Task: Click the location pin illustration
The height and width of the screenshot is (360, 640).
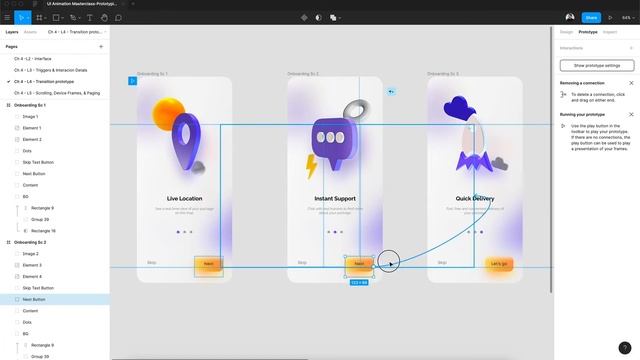Action: pos(186,141)
